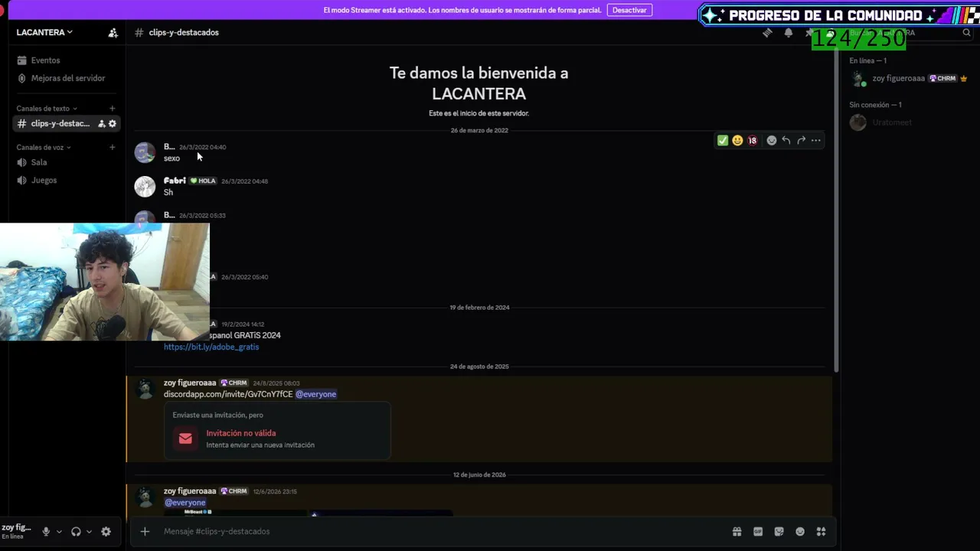React with the 18 emoji
This screenshot has width=980, height=551.
pyautogui.click(x=752, y=141)
